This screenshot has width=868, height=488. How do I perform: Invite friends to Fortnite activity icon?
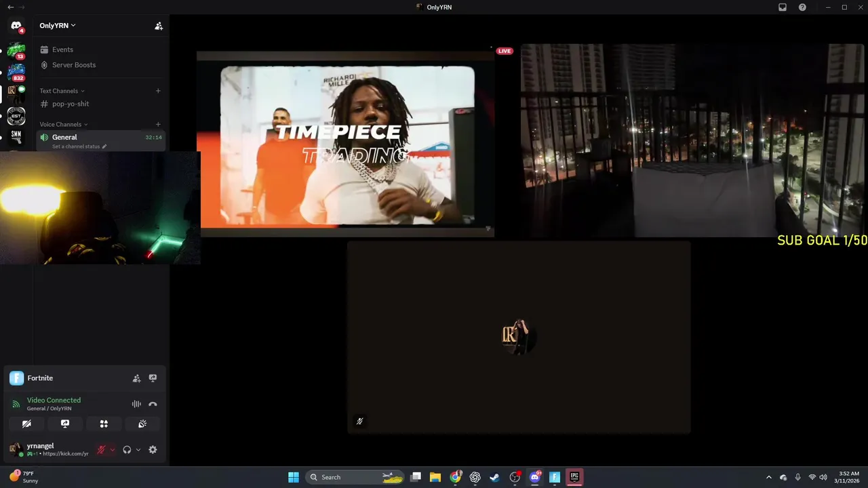coord(136,378)
